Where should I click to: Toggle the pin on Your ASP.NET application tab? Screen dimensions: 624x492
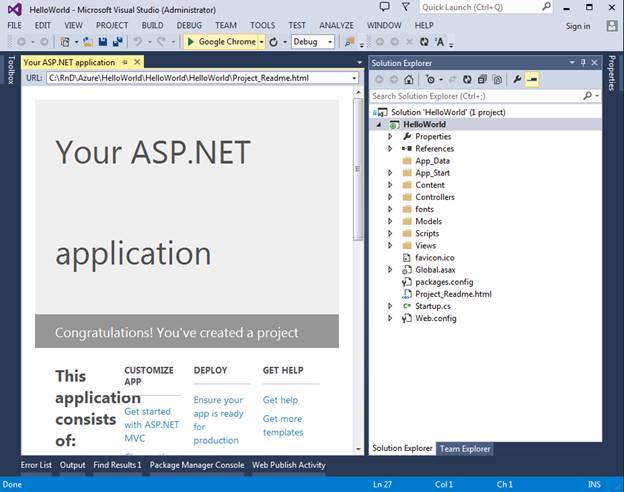[x=125, y=62]
